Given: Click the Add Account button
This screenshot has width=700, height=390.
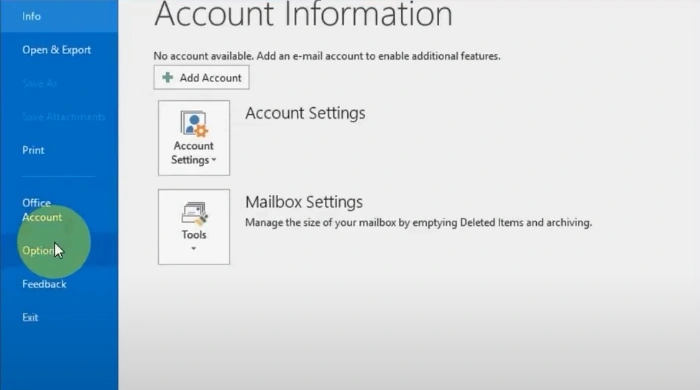Looking at the screenshot, I should (x=201, y=78).
